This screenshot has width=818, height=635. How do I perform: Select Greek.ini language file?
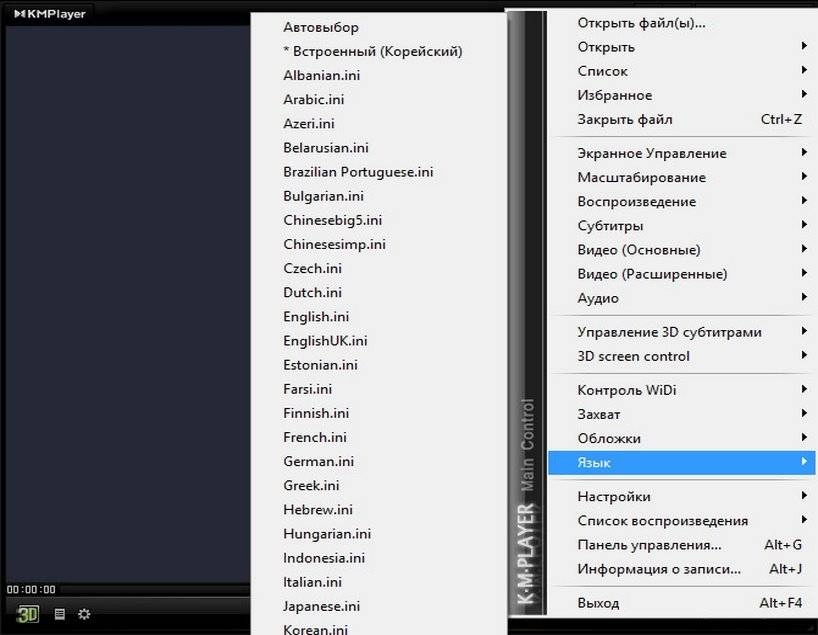pyautogui.click(x=379, y=485)
